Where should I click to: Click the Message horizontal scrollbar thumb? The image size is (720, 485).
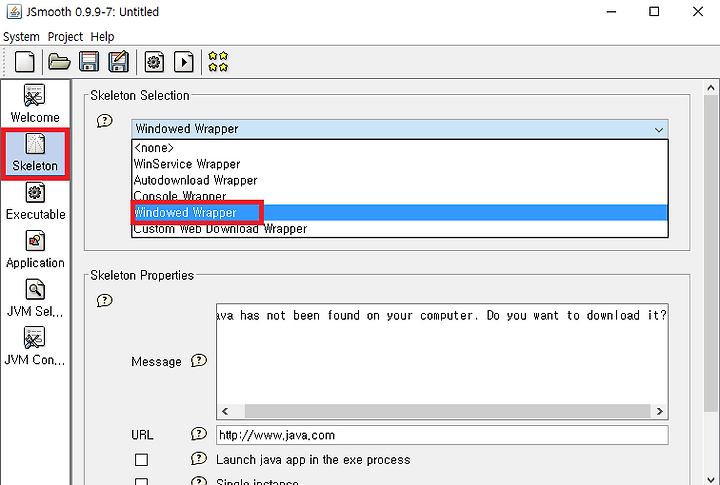pyautogui.click(x=447, y=411)
